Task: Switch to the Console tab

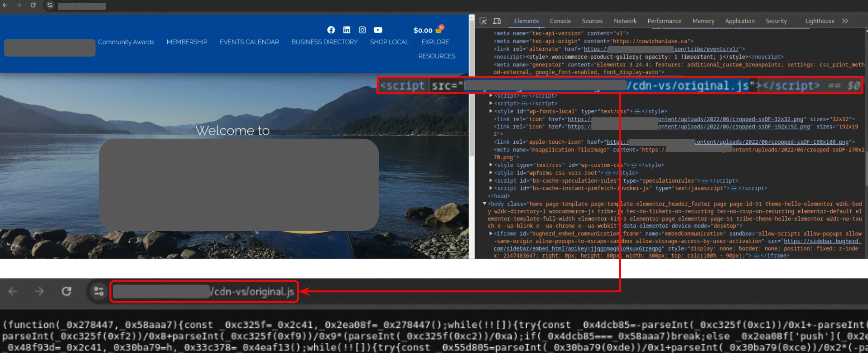Action: click(560, 21)
